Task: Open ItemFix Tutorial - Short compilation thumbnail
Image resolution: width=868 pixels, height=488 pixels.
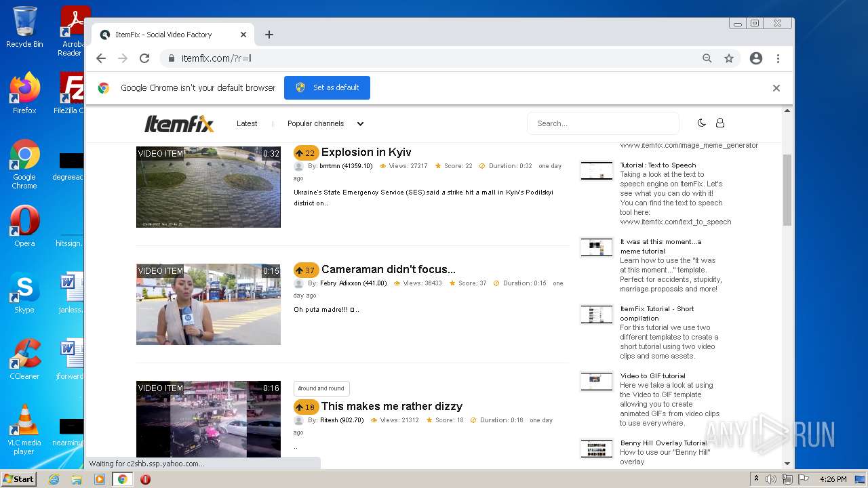Action: pyautogui.click(x=597, y=314)
